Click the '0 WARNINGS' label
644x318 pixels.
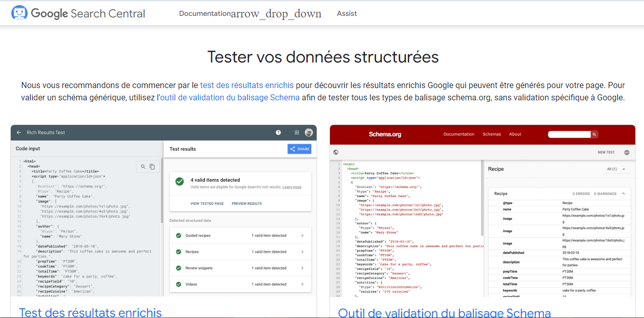point(605,194)
